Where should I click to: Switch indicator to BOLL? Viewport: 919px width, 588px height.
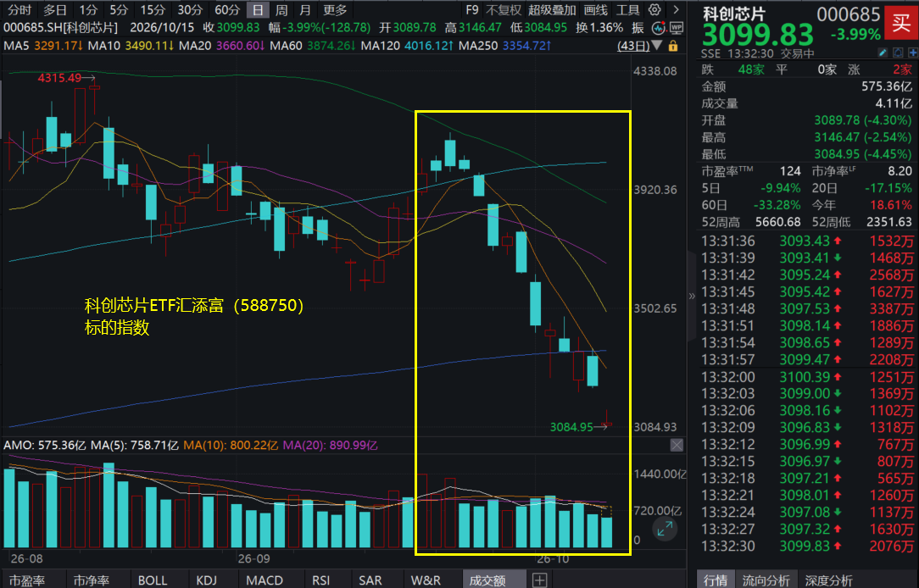coord(153,580)
